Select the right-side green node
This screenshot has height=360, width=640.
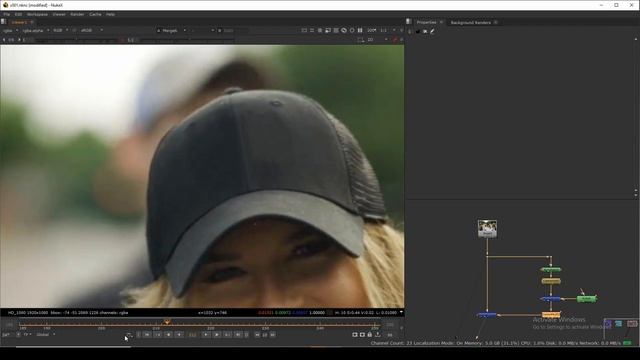coord(587,299)
